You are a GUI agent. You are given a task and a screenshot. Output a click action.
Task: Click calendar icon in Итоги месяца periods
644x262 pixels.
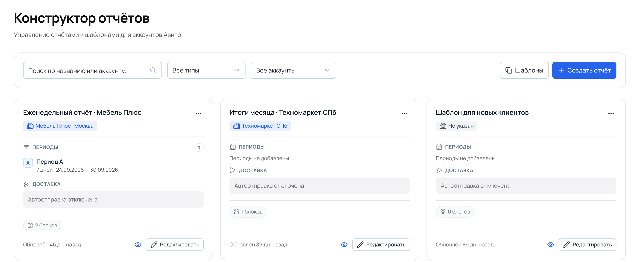[233, 147]
